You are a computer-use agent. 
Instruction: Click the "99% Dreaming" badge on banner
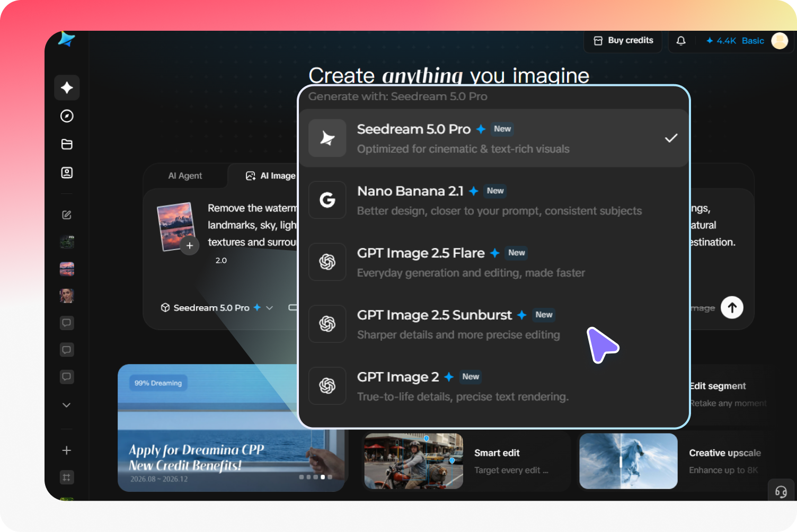(158, 383)
